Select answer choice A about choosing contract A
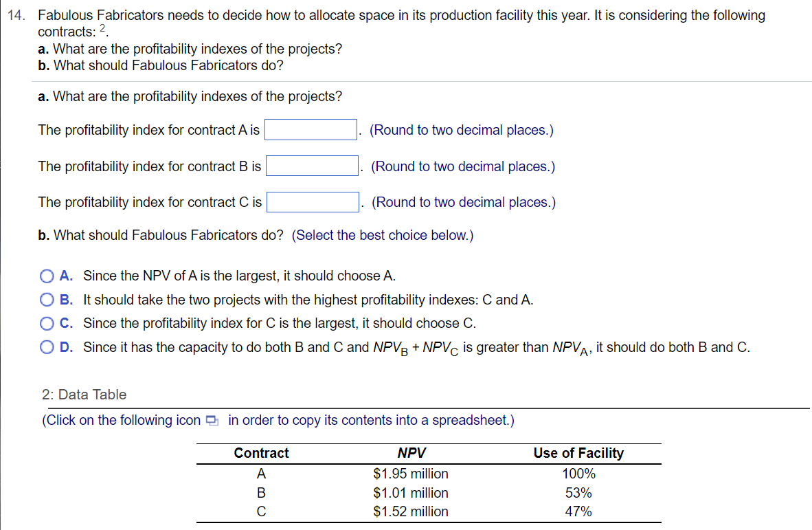This screenshot has width=812, height=530. (47, 276)
